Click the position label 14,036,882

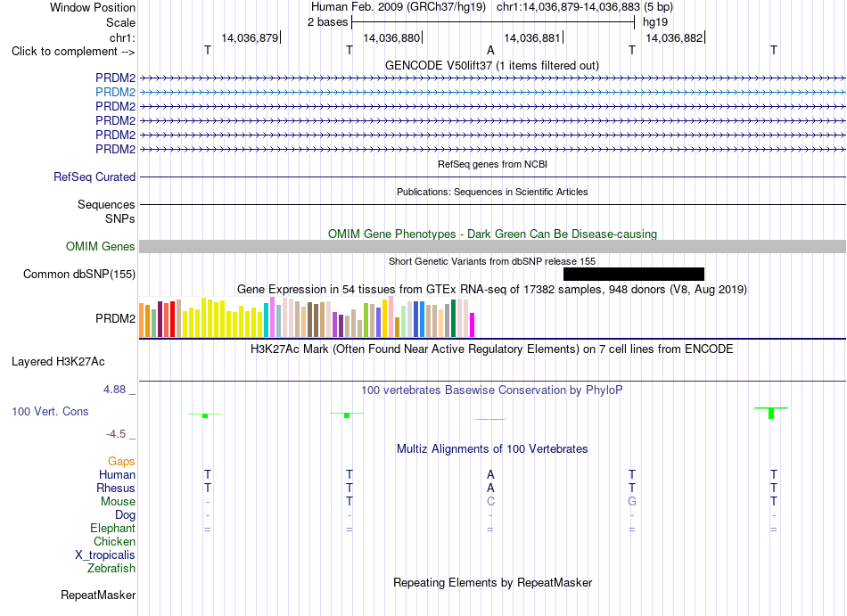click(674, 37)
